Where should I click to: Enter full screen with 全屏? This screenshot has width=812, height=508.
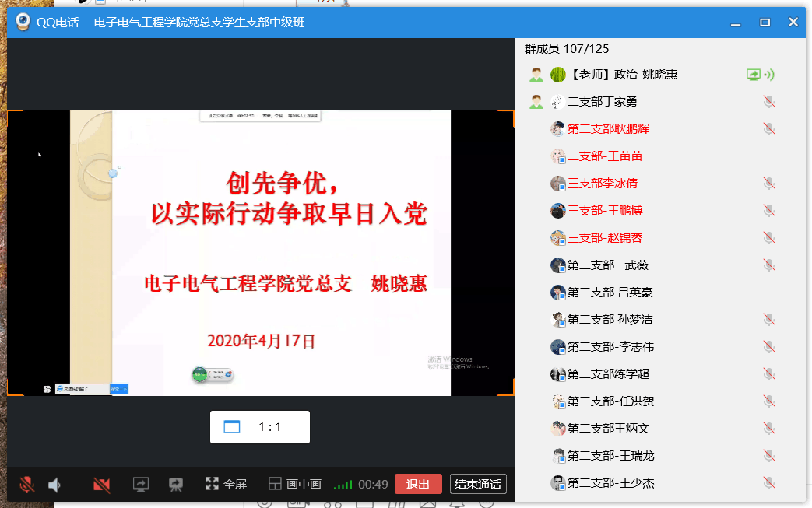coord(226,484)
